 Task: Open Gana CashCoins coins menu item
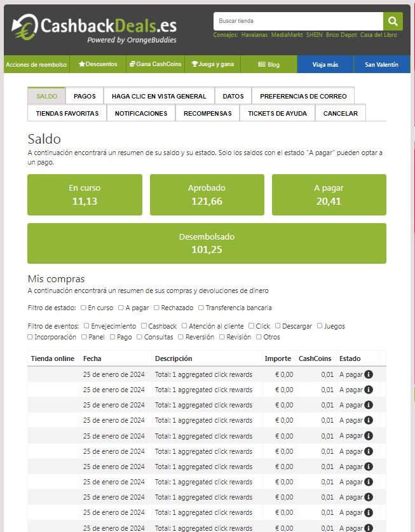154,64
